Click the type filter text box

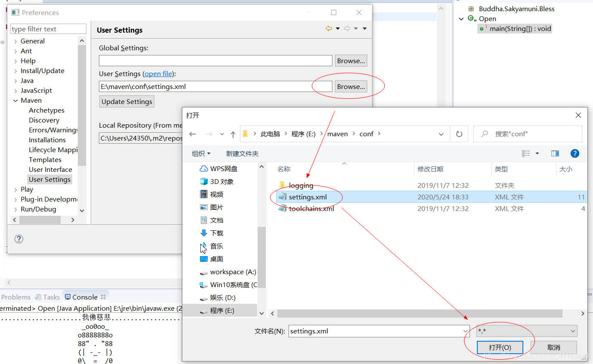48,29
